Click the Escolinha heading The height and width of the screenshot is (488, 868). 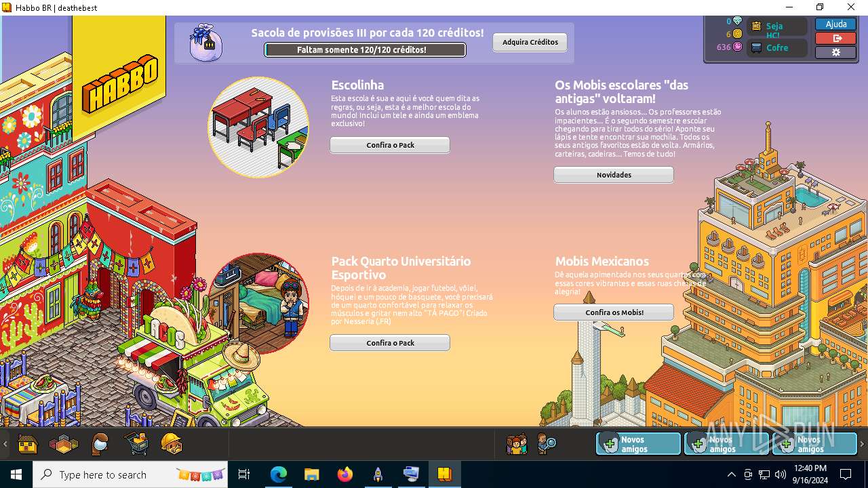click(x=357, y=85)
